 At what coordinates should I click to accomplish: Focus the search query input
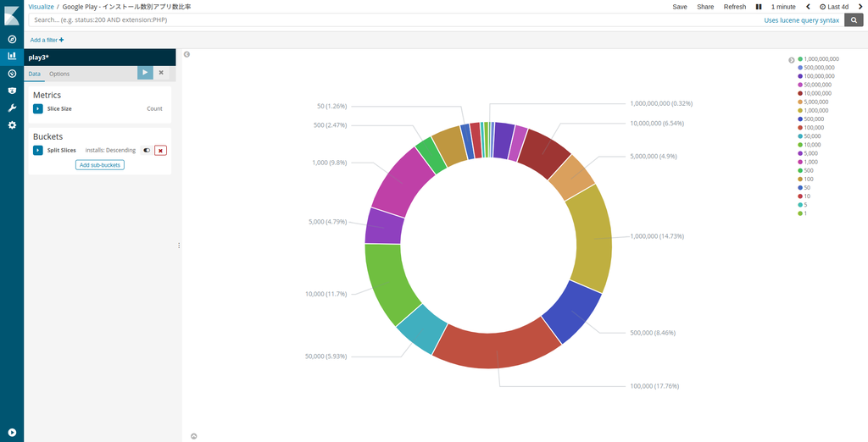pyautogui.click(x=396, y=20)
